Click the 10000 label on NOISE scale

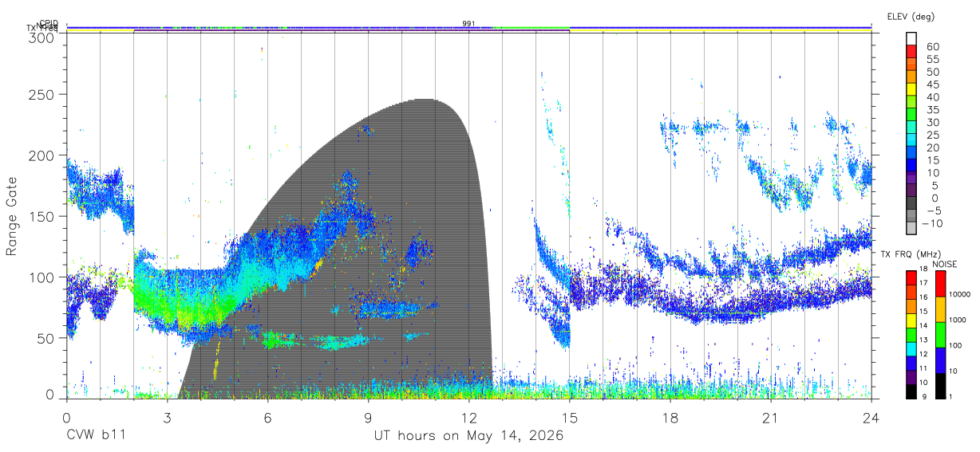961,295
